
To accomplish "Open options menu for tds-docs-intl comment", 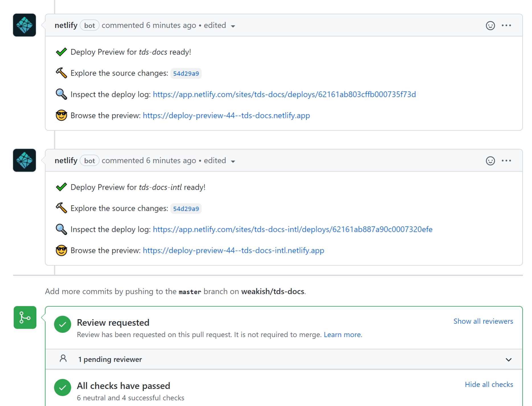I will tap(506, 161).
